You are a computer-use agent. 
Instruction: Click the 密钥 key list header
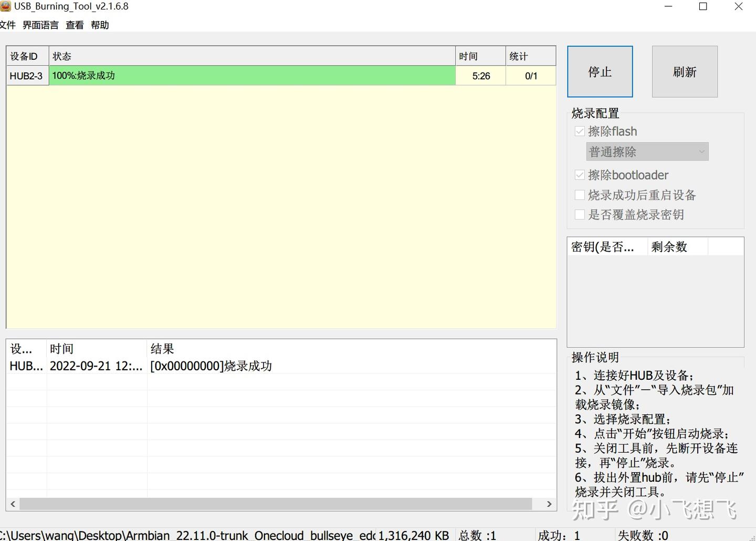coord(604,246)
